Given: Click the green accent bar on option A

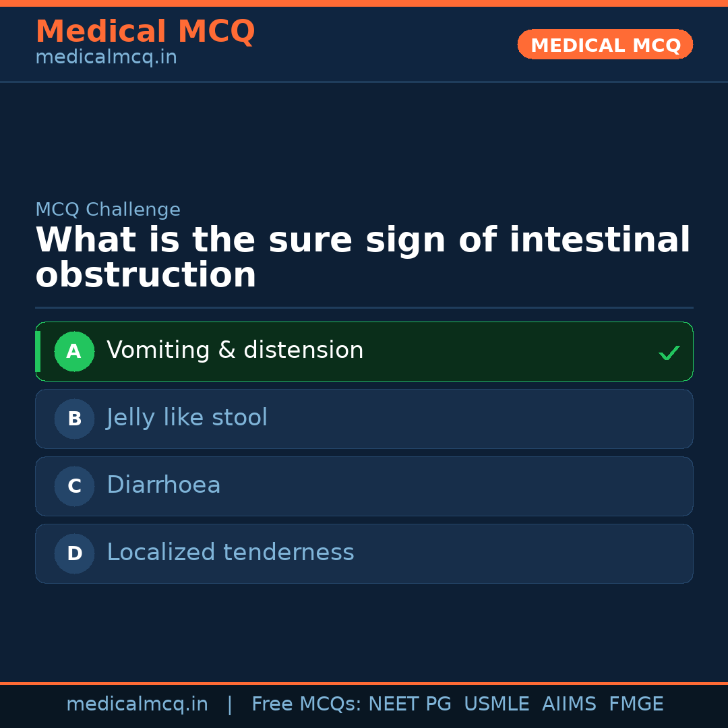Looking at the screenshot, I should (x=38, y=351).
